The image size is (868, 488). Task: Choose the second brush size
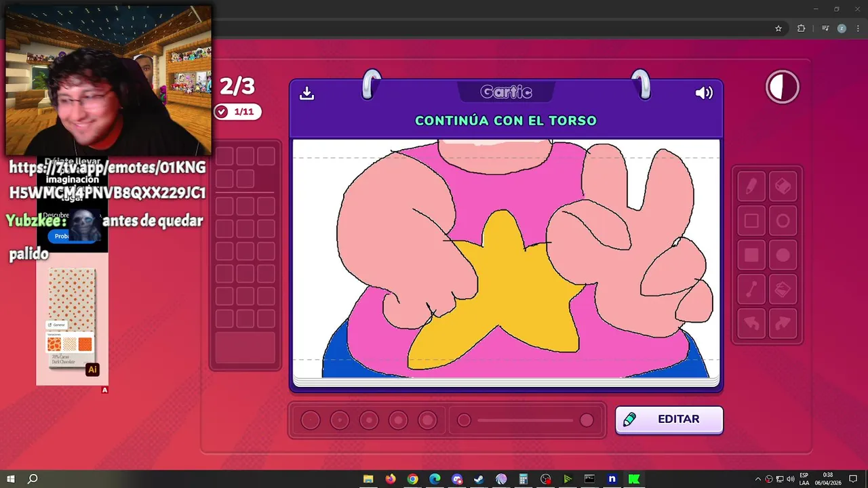point(340,420)
